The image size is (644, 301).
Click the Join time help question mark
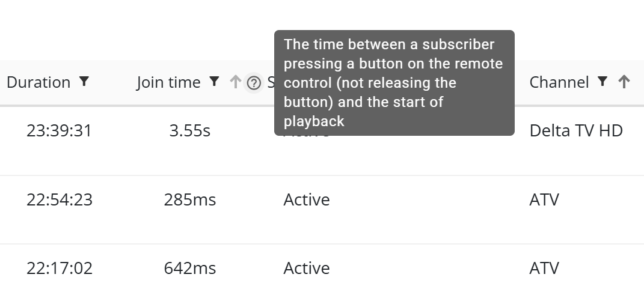click(x=254, y=83)
